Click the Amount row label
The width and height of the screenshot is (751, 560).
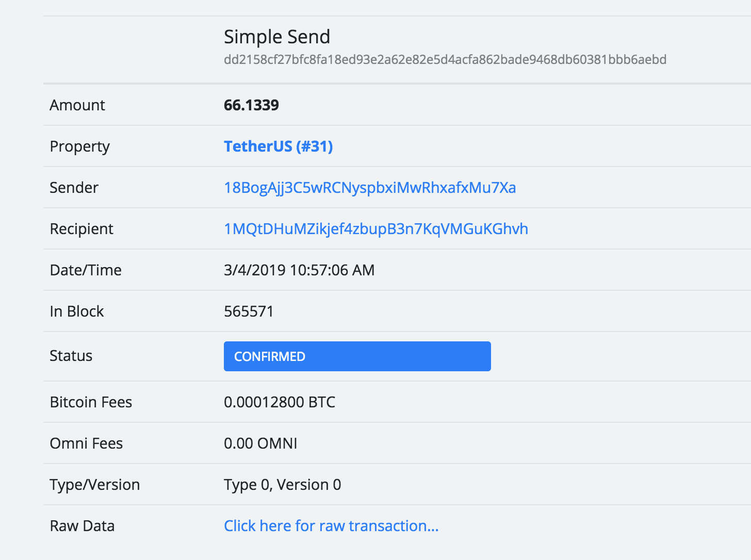click(77, 105)
